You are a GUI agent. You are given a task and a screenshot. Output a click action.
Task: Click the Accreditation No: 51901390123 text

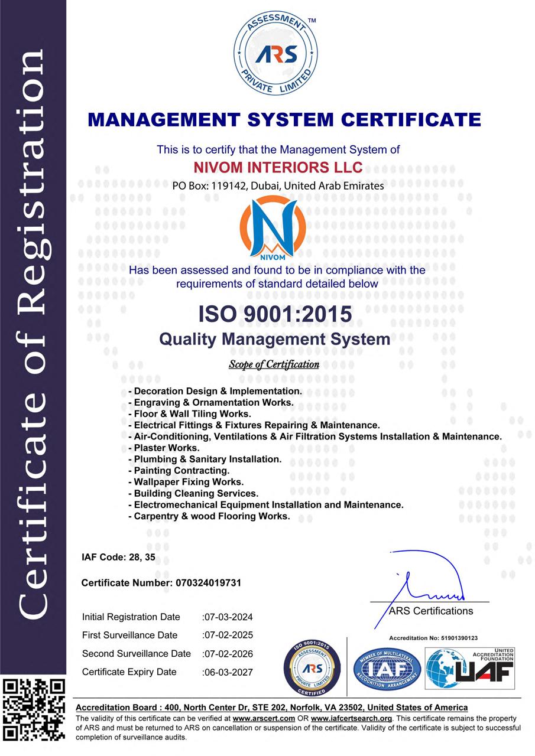[x=433, y=638]
